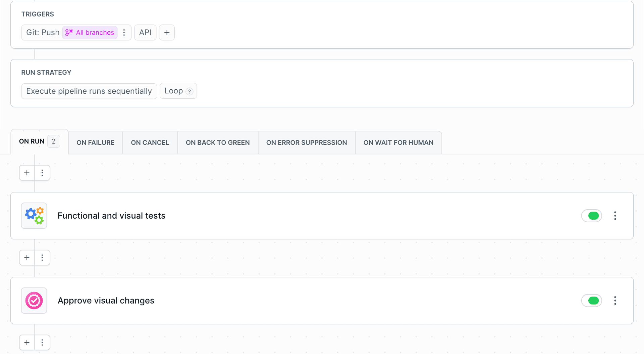Viewport: 644px width, 354px height.
Task: Switch to the ON FAILURE tab
Action: coord(96,143)
